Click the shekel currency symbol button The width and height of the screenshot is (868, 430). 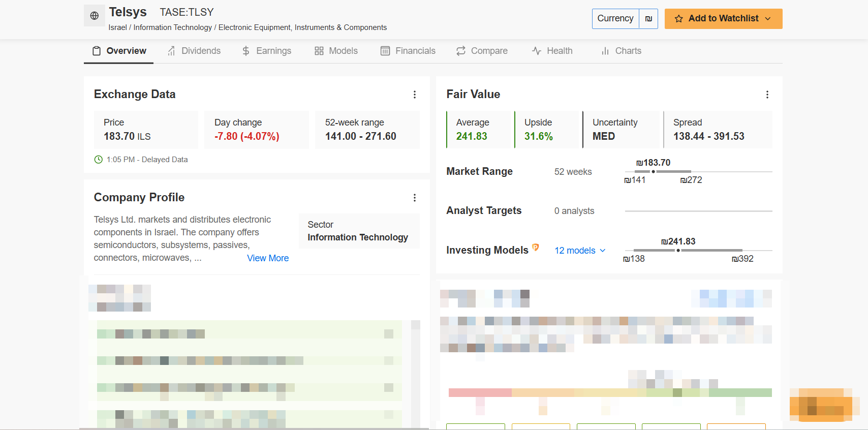(x=648, y=19)
